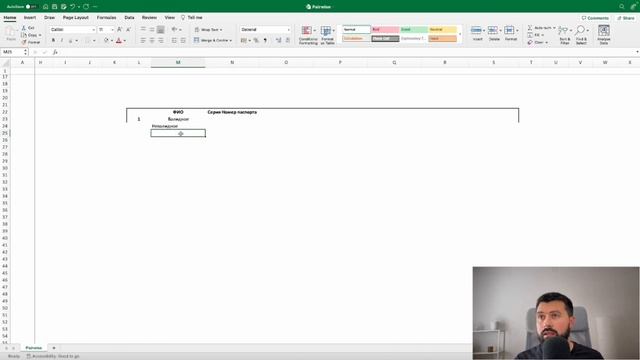This screenshot has height=360, width=640.
Task: Open the search magnifier in title bar
Action: (x=622, y=7)
